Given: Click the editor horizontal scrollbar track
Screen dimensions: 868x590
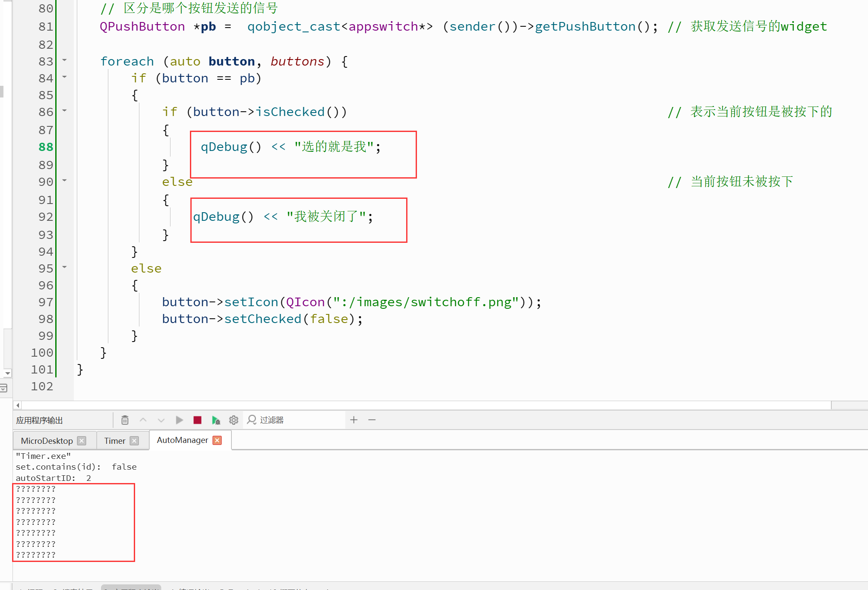Looking at the screenshot, I should point(426,405).
